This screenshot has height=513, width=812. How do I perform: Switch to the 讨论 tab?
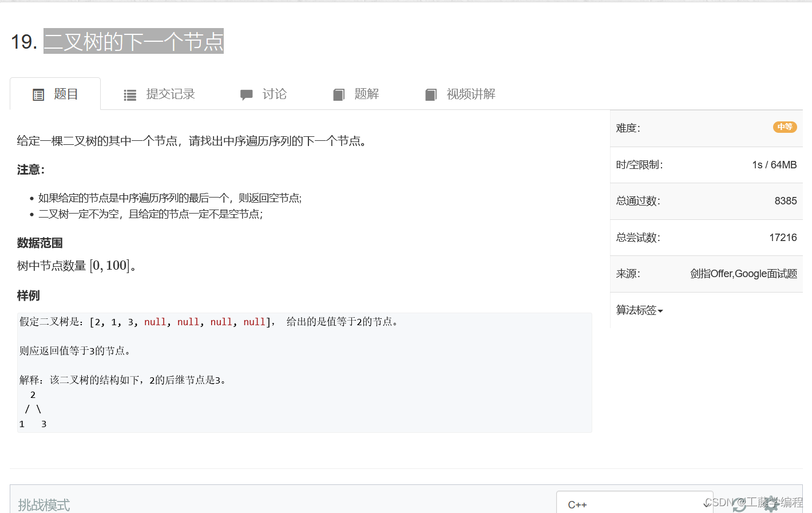(274, 94)
